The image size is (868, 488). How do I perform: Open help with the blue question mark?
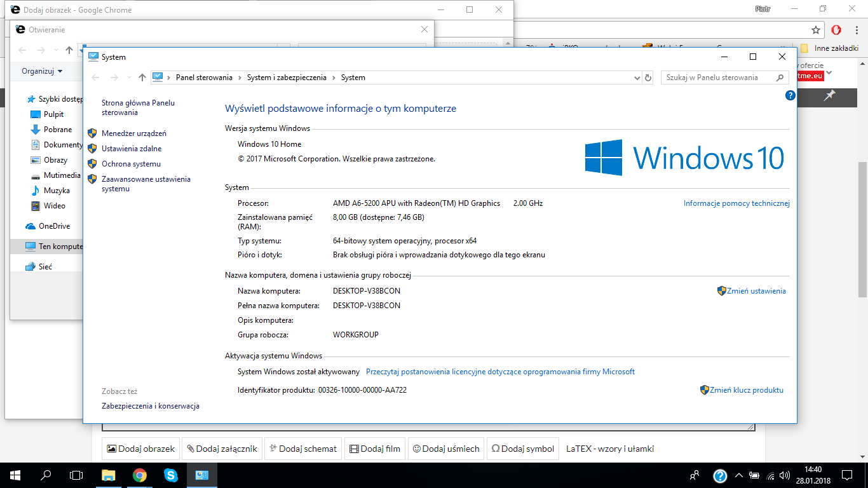pyautogui.click(x=790, y=95)
